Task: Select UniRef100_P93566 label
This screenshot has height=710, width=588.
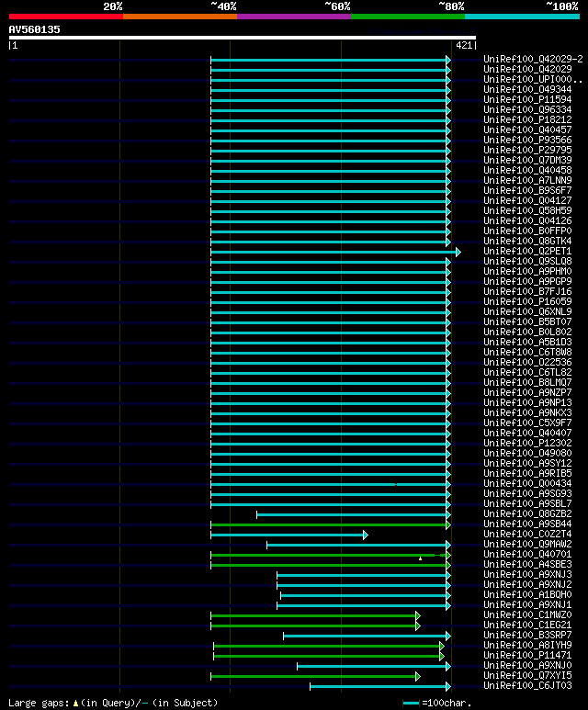Action: pyautogui.click(x=527, y=140)
